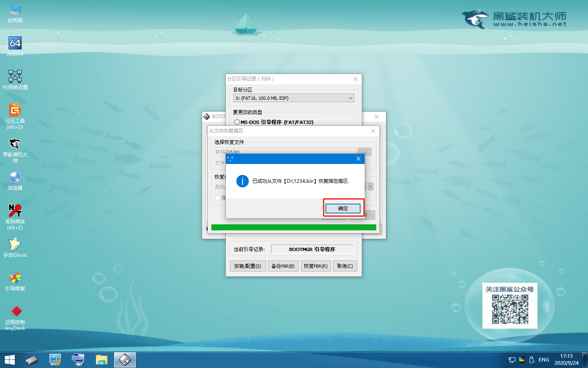Click the 确定 button in the dialog
The image size is (588, 368).
343,209
